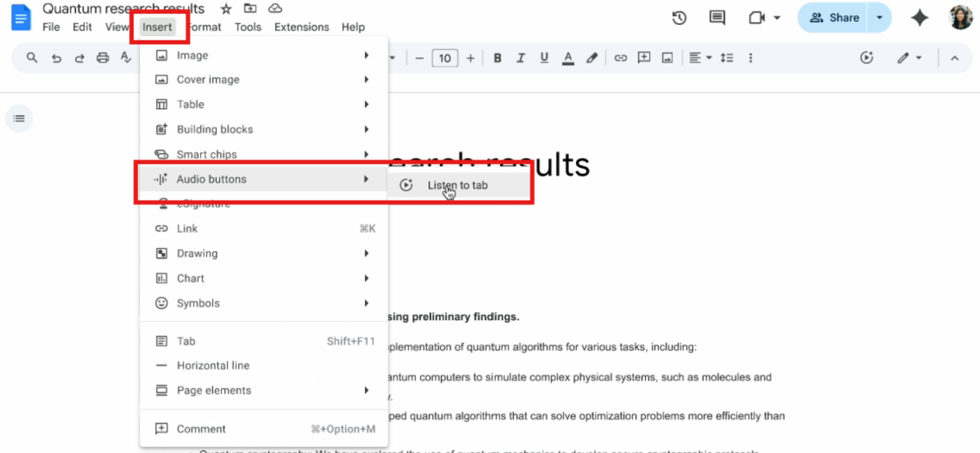Open the File menu

[51, 27]
